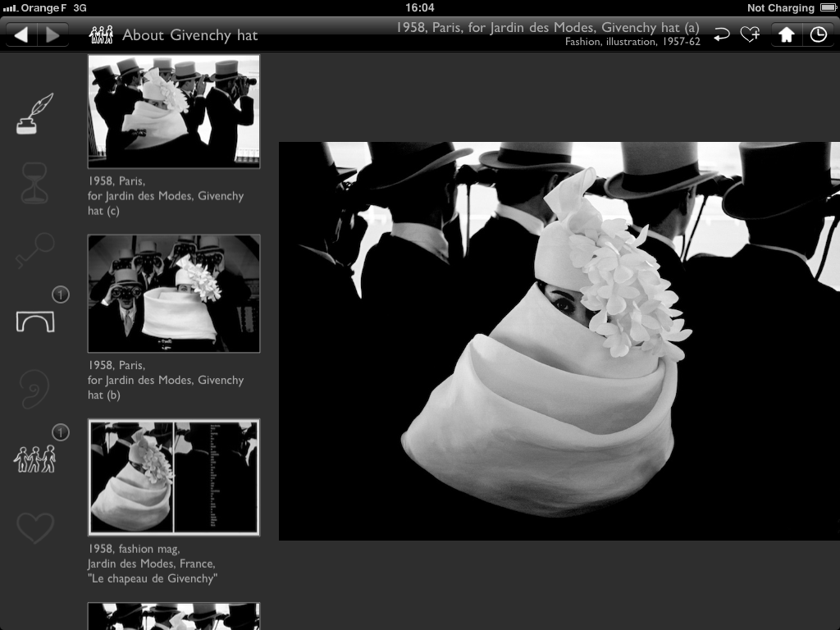Screen dimensions: 840x630
Task: Tap the 'Not Charging' status text
Action: point(781,7)
